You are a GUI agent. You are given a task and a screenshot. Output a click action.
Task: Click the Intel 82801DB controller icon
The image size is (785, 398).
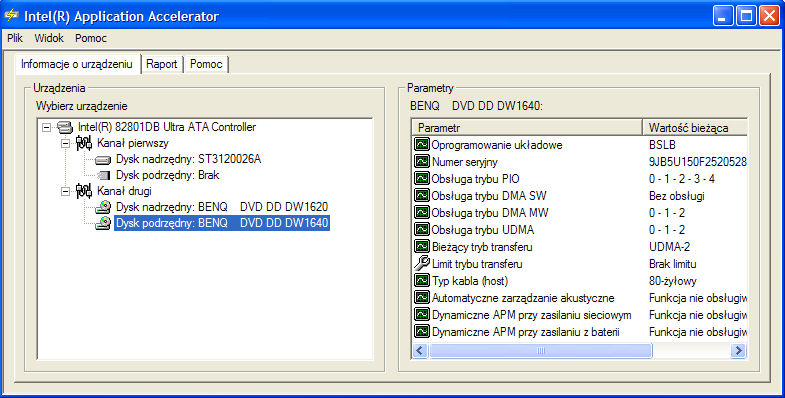click(65, 127)
